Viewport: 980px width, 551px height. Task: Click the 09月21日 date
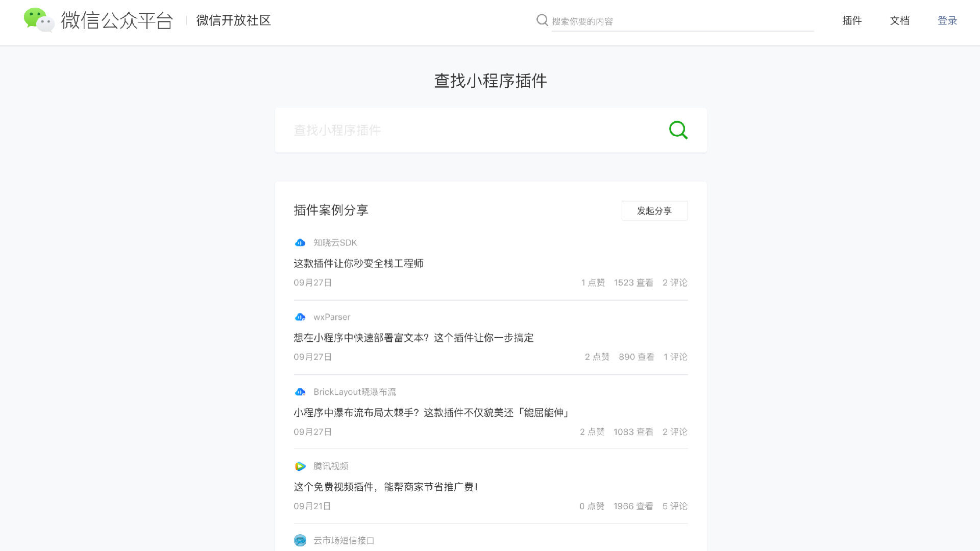pyautogui.click(x=312, y=507)
